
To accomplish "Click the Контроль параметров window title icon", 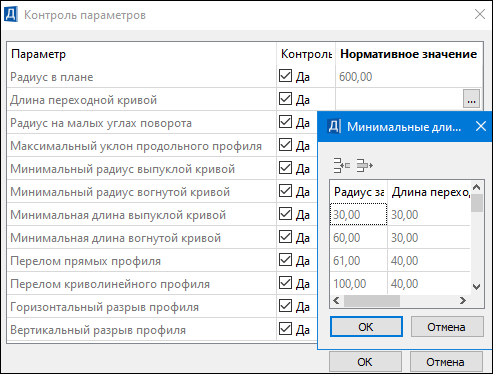I will tap(11, 15).
